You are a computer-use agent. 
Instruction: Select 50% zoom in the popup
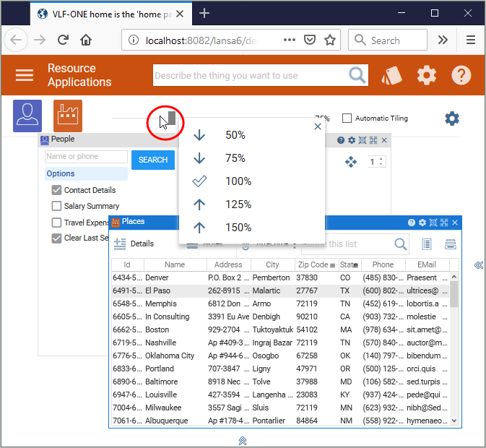tap(252, 135)
